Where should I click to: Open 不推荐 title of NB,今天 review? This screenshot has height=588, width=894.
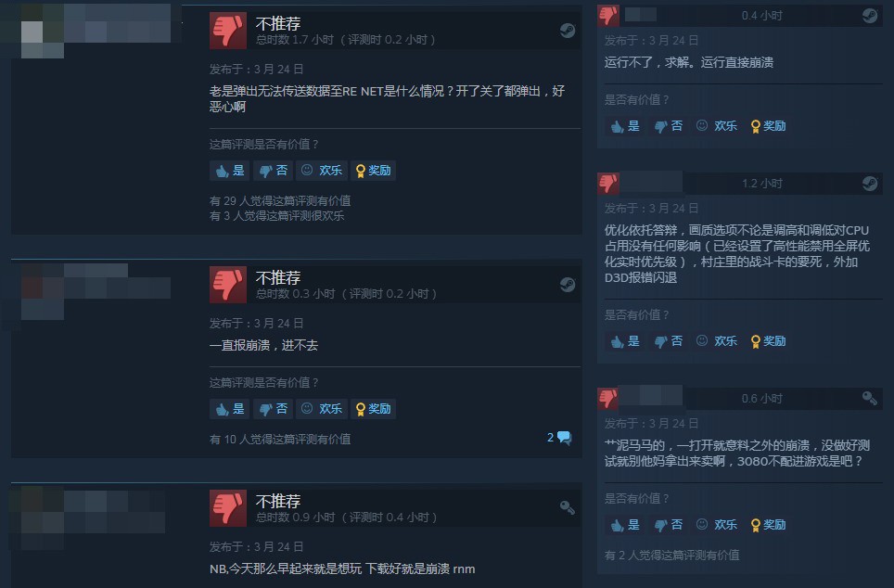pos(278,501)
